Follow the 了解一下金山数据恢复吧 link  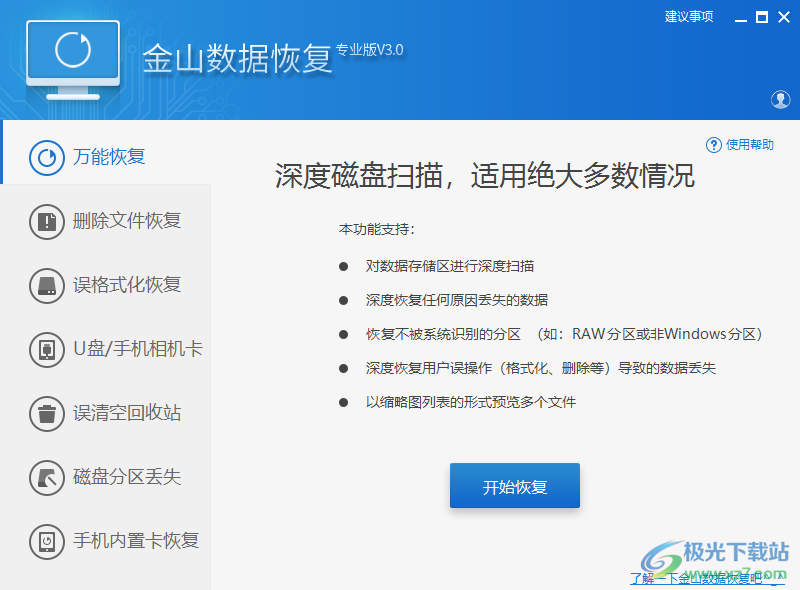coord(707,578)
